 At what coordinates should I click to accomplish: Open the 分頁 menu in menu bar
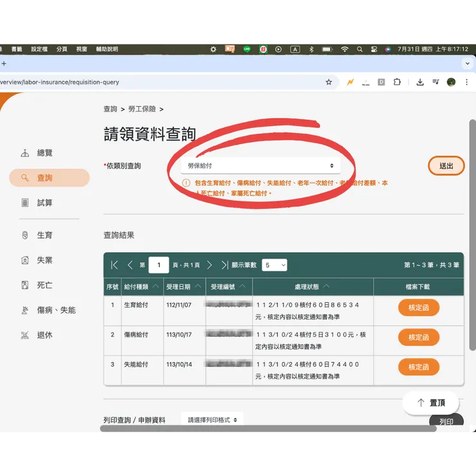(62, 49)
